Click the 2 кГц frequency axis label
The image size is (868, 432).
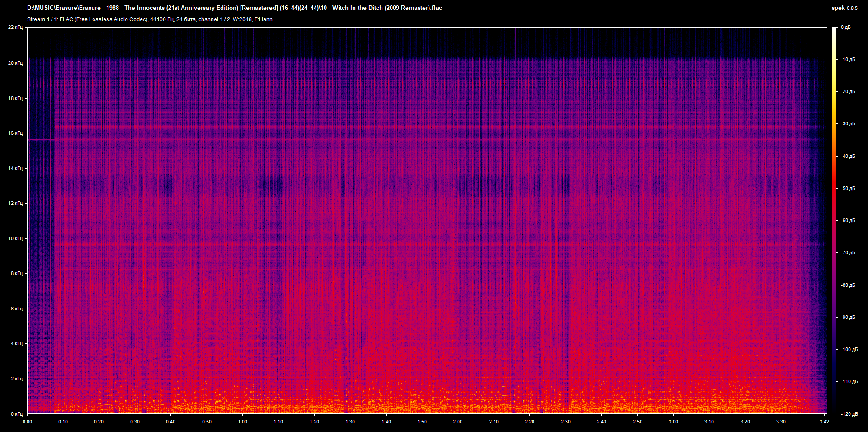17,379
